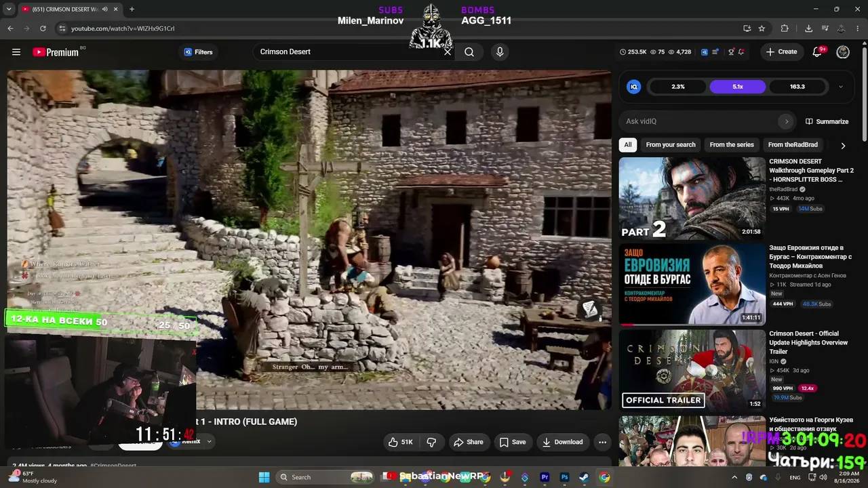Screen dimensions: 868x488
Task: Start voice search with the microphone
Action: click(500, 52)
